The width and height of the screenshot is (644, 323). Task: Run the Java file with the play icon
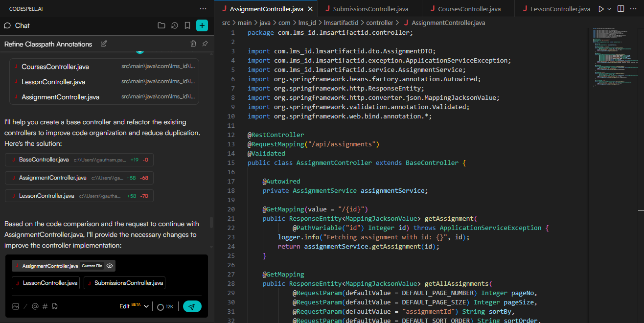pyautogui.click(x=601, y=9)
